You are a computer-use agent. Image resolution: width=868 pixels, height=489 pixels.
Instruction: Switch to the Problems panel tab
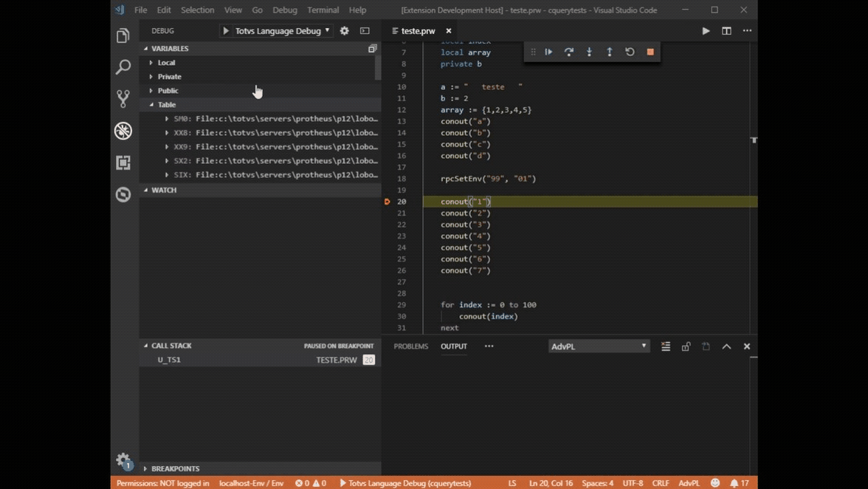pos(410,346)
